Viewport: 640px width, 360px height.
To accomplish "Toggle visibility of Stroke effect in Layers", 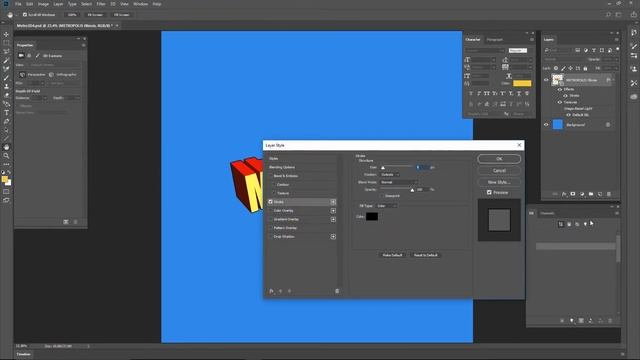I will pos(565,96).
